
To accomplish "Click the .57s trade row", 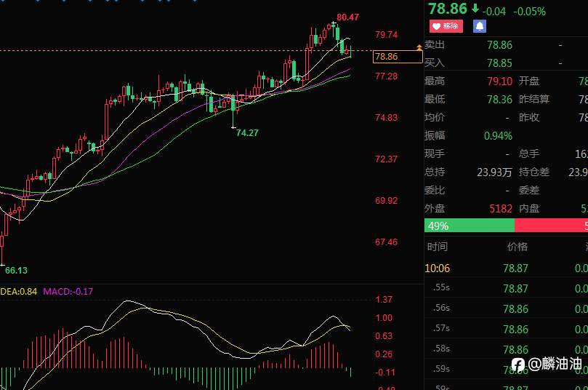I will 507,329.
